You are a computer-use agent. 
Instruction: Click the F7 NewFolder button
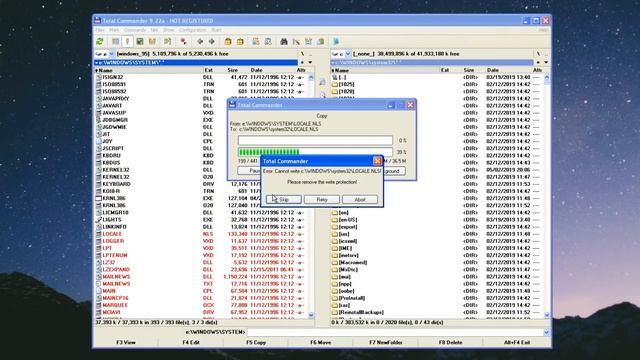click(x=386, y=342)
